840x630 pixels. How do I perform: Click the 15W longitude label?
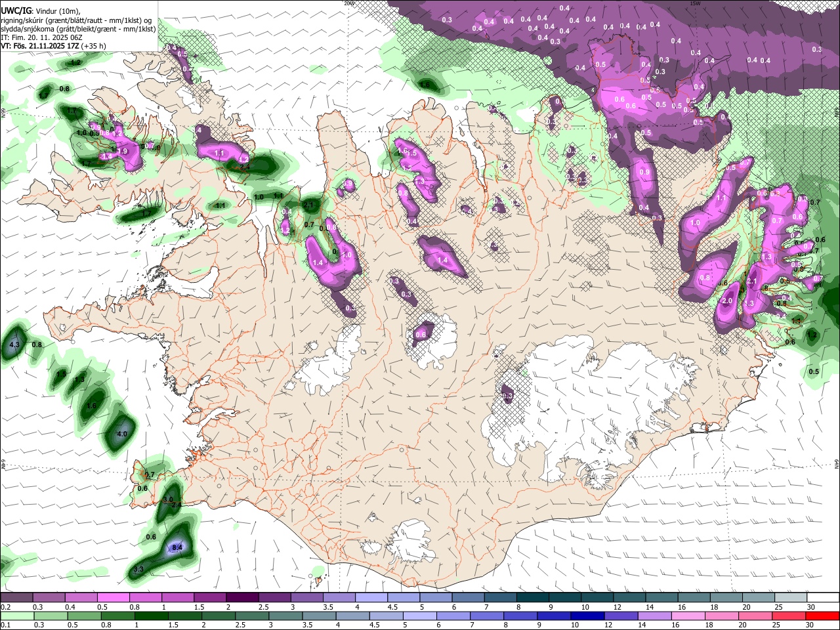coord(695,3)
